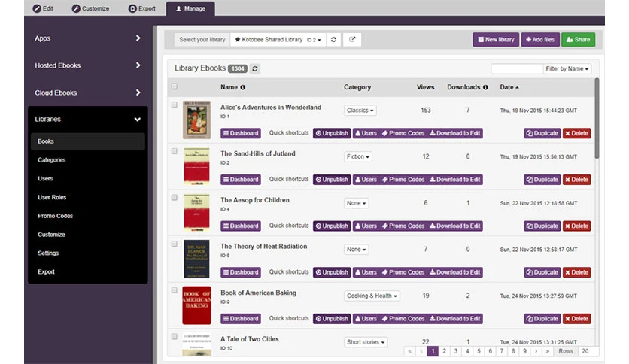Sort the table by the Date column
The width and height of the screenshot is (629, 364).
pos(509,87)
